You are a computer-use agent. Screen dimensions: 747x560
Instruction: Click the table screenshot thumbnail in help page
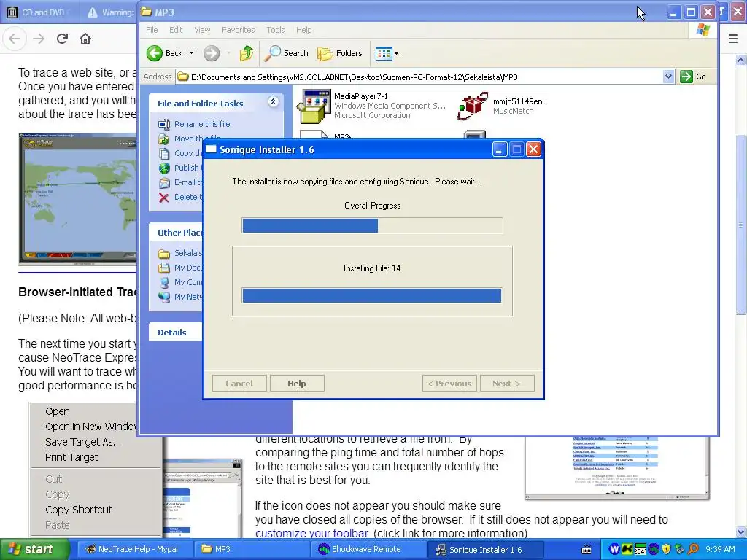(x=616, y=468)
